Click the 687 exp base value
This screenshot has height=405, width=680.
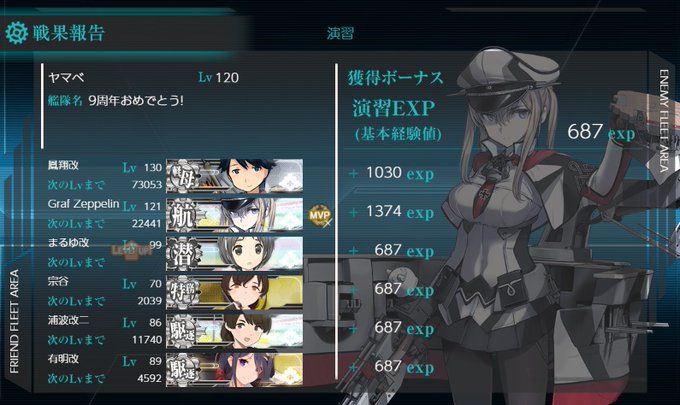point(601,132)
